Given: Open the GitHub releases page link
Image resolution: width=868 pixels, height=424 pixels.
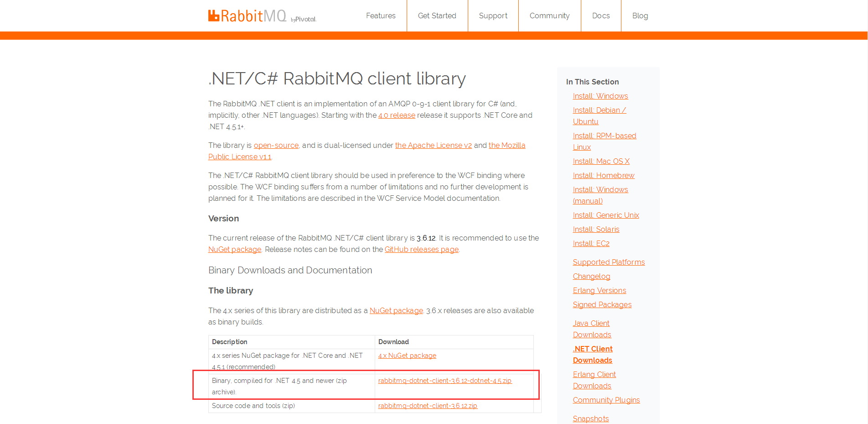Looking at the screenshot, I should point(422,249).
